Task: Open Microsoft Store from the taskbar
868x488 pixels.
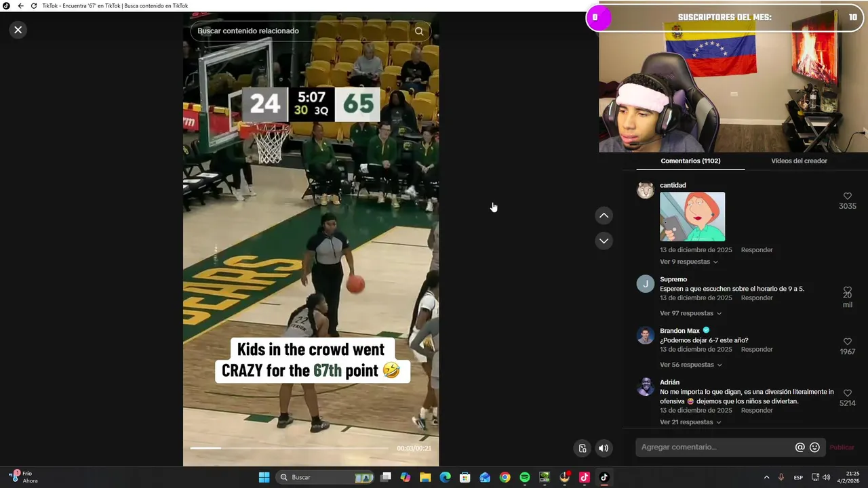Action: 465,477
